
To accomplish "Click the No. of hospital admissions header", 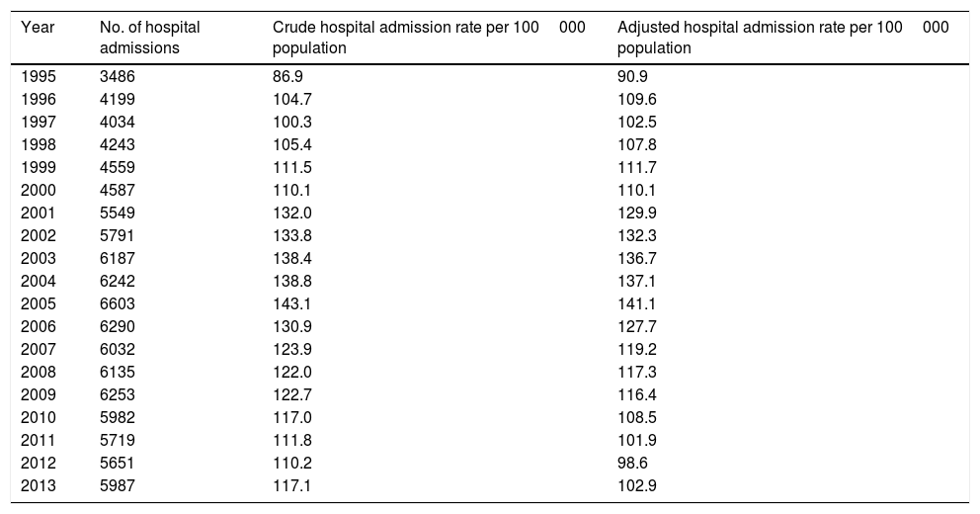I will coord(150,38).
